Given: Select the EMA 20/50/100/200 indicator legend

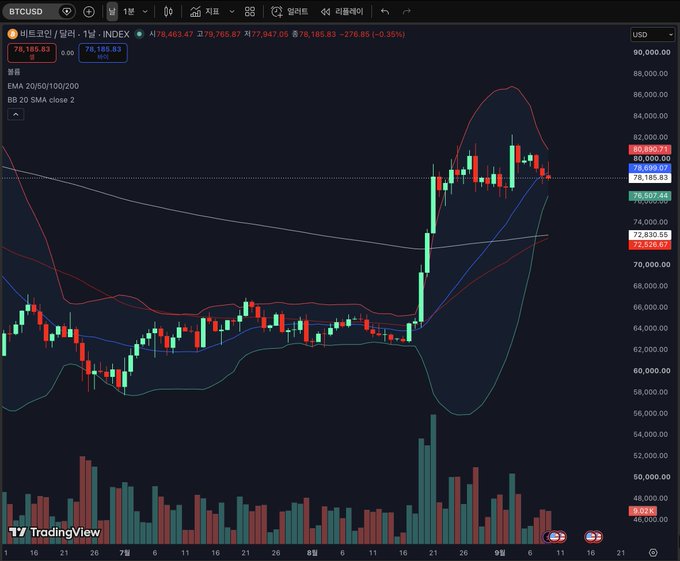Looking at the screenshot, I should coord(43,86).
